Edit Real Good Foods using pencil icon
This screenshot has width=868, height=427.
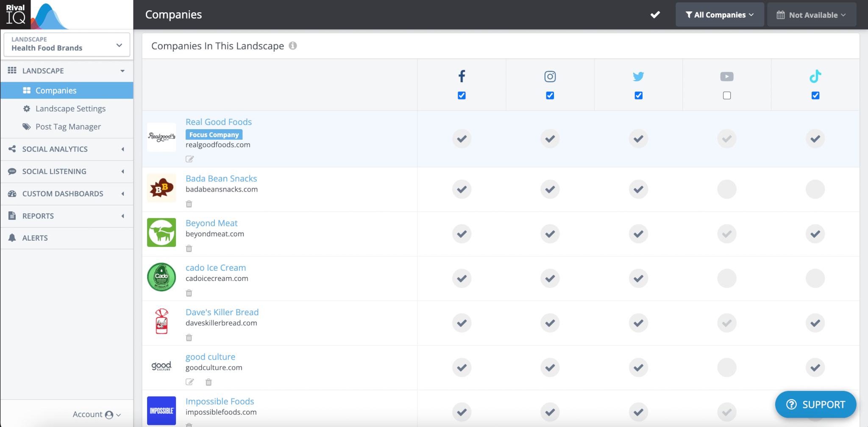click(x=189, y=159)
